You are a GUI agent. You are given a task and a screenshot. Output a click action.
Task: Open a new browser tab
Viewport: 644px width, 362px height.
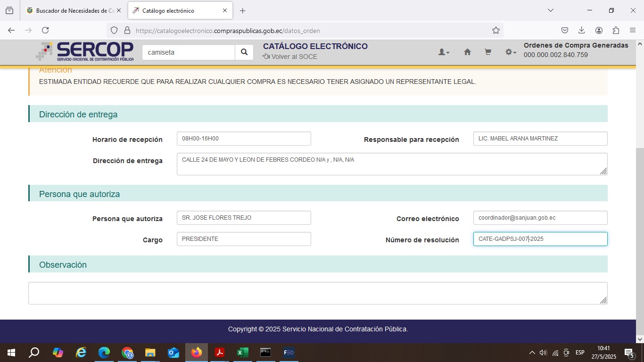(x=242, y=10)
